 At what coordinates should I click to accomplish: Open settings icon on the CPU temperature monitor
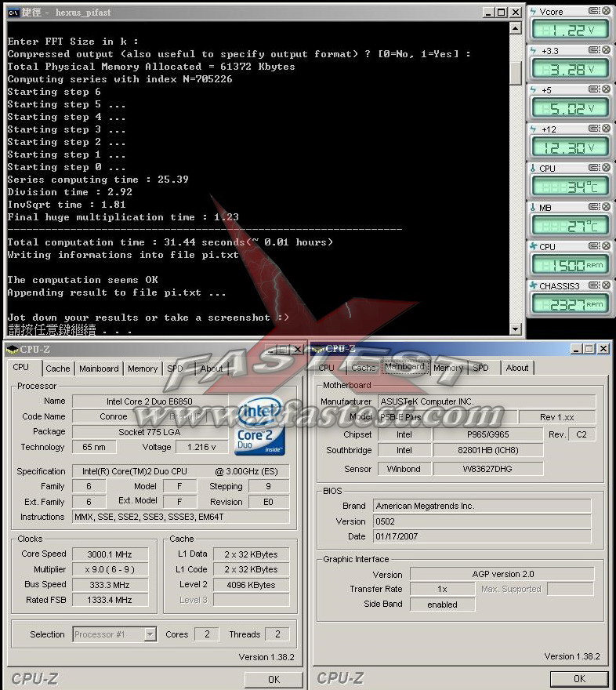(594, 168)
